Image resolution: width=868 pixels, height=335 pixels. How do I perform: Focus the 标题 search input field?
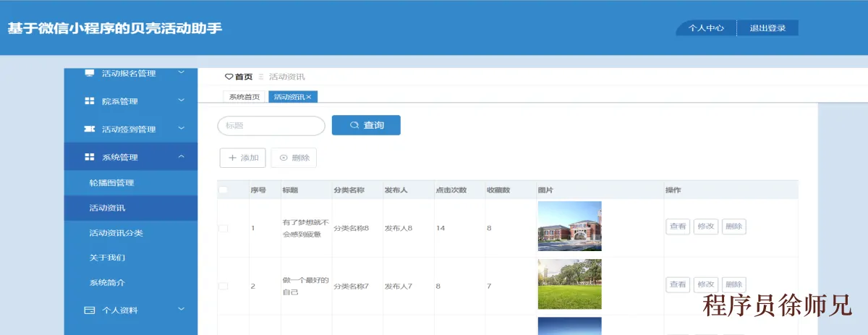point(271,126)
